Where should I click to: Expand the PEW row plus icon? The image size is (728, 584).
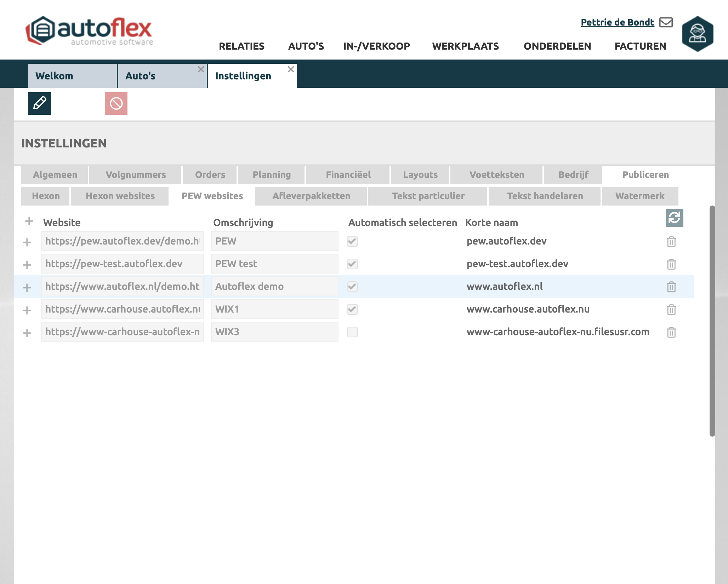point(27,242)
